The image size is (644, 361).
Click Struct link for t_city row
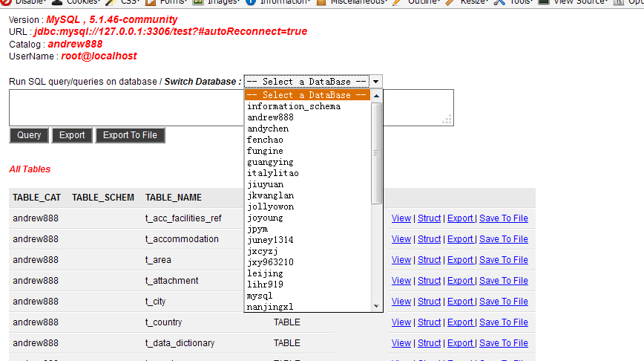coord(429,302)
